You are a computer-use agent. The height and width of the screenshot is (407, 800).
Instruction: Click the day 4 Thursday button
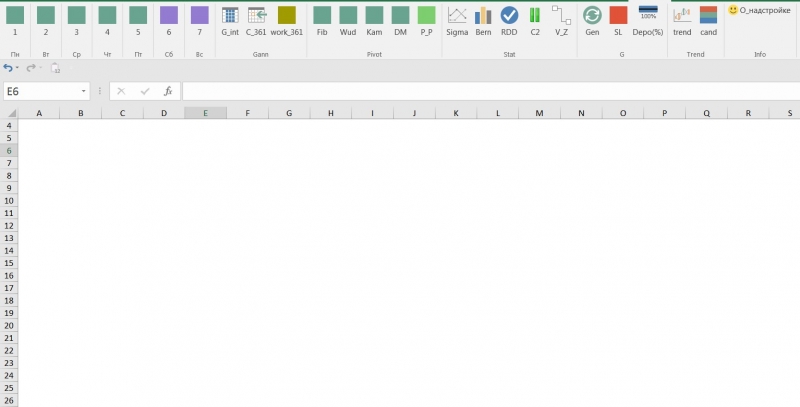(x=107, y=21)
